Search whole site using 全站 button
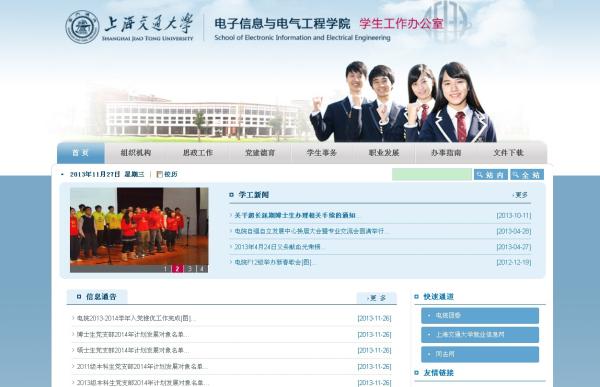Image resolution: width=600 pixels, height=387 pixels. (527, 175)
